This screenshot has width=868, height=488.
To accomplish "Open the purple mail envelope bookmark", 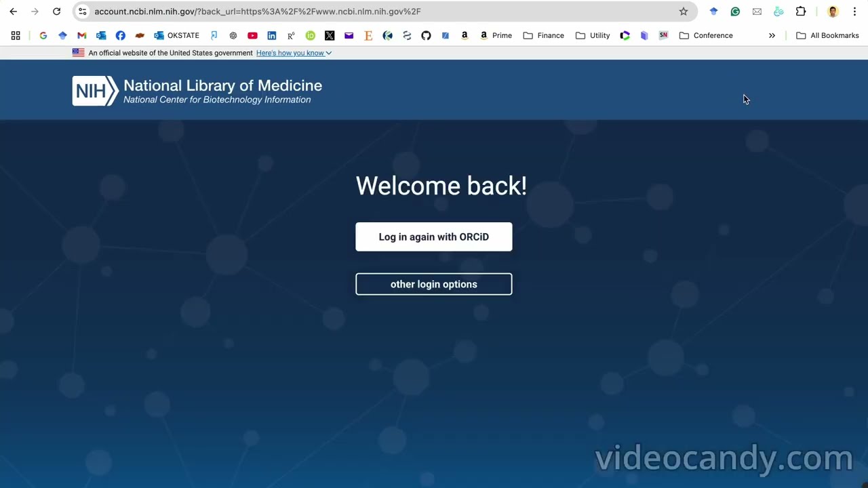I will 349,35.
